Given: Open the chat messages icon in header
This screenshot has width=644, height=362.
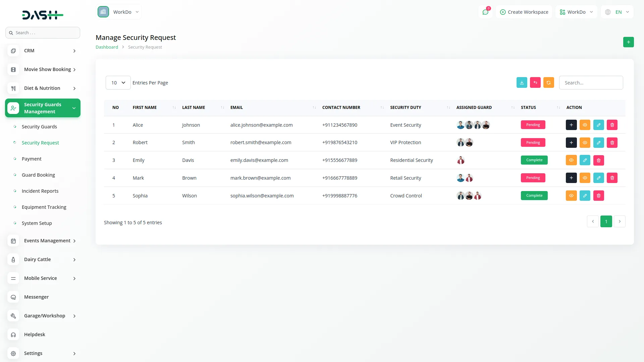Looking at the screenshot, I should 485,12.
